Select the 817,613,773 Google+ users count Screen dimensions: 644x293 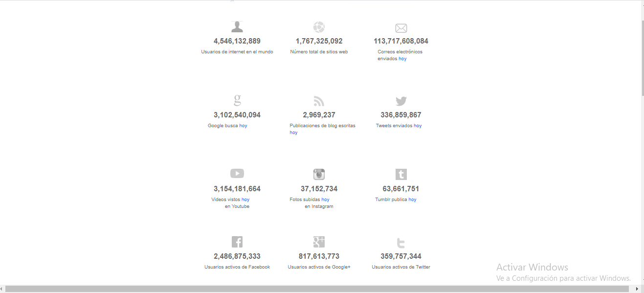click(x=319, y=256)
